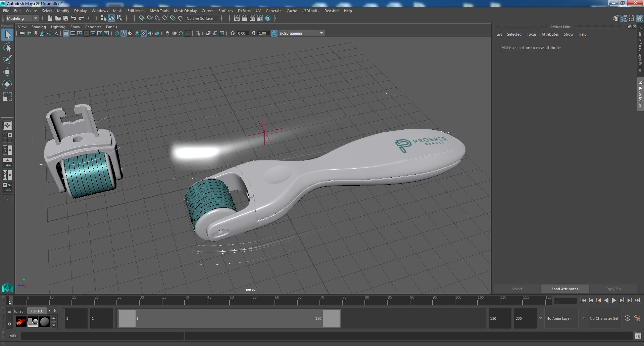The image size is (644, 346).
Task: Open the viewport Shading menu
Action: point(39,27)
